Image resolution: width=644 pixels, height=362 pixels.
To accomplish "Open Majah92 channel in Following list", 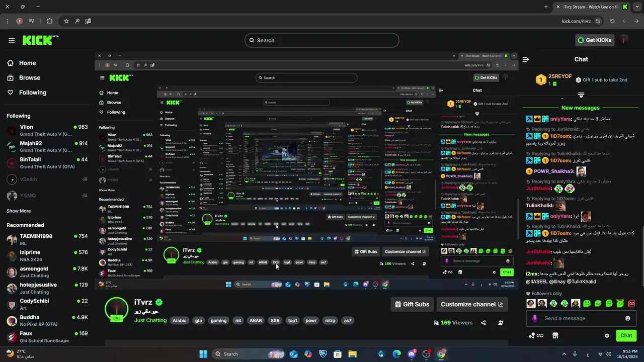I will point(47,147).
